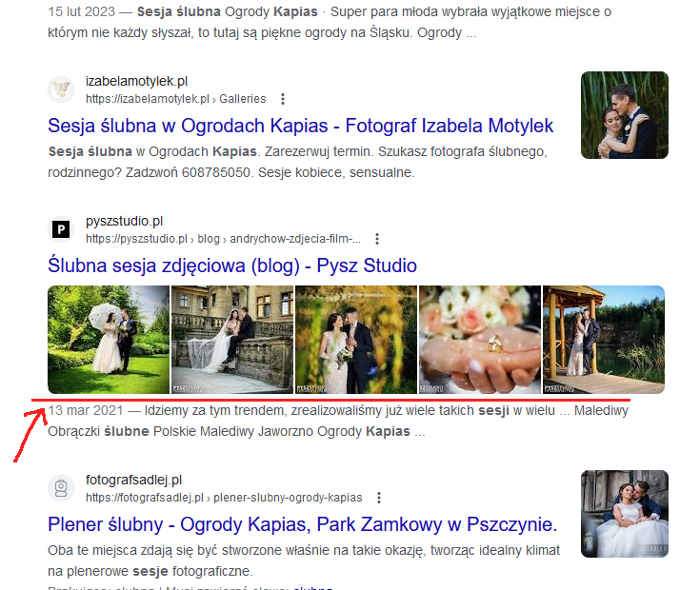Open more options for fotografsadlej.pl result
Screen dimensions: 700x590
pos(379,498)
